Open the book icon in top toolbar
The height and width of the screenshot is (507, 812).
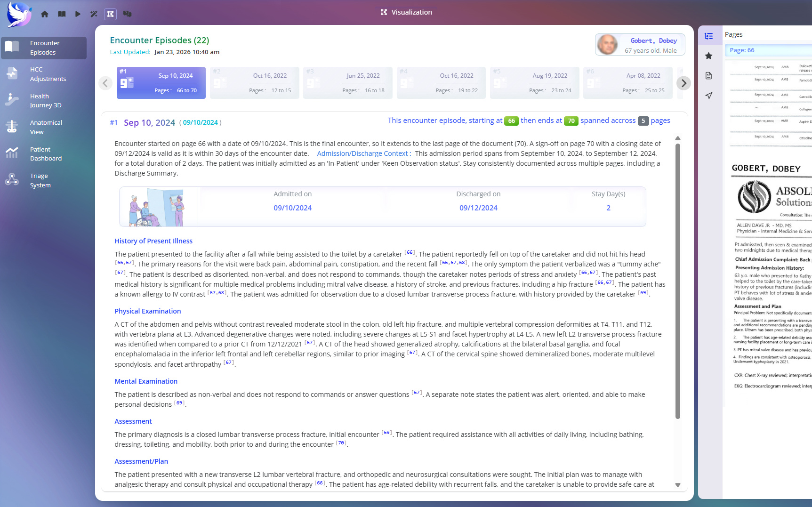click(62, 14)
